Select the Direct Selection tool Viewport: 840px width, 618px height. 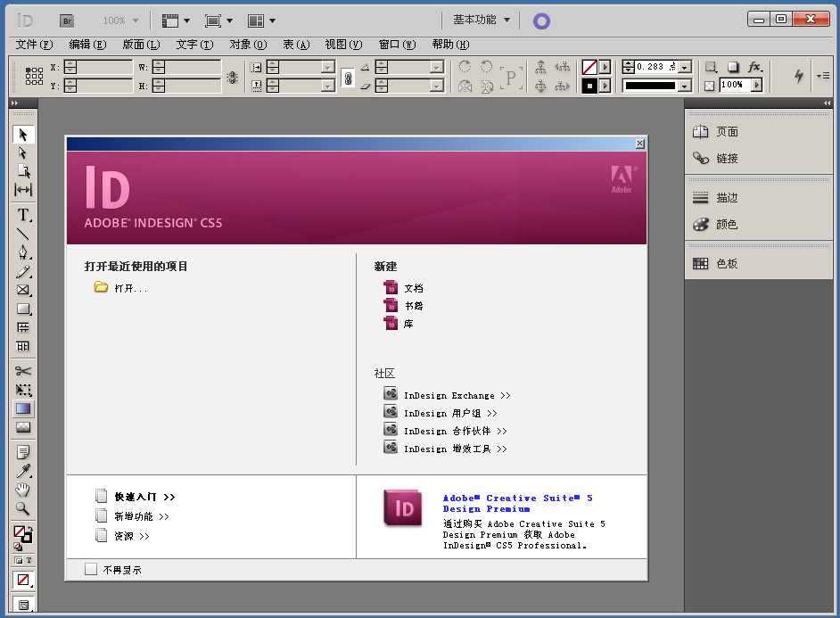click(23, 153)
